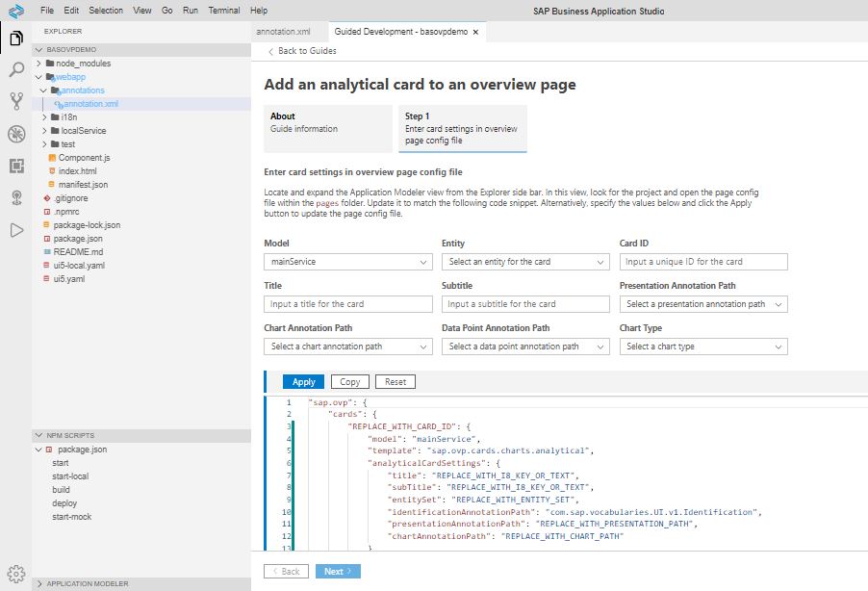Open the Edit menu

pyautogui.click(x=71, y=11)
